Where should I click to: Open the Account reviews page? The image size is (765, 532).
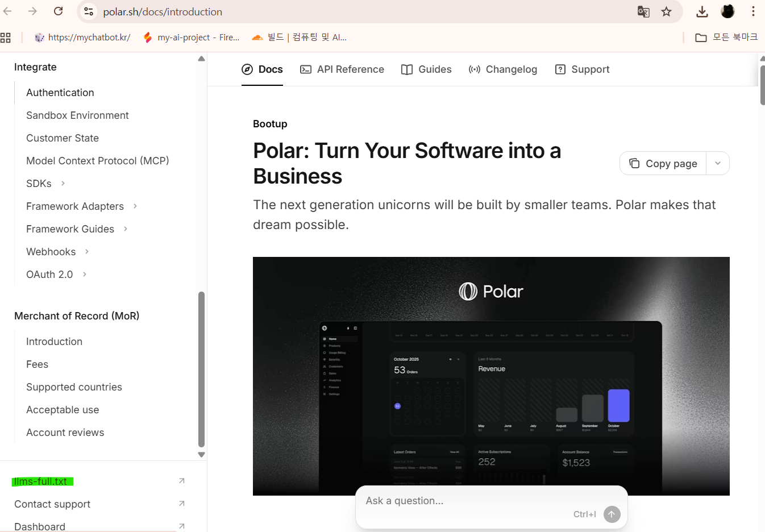pyautogui.click(x=65, y=433)
